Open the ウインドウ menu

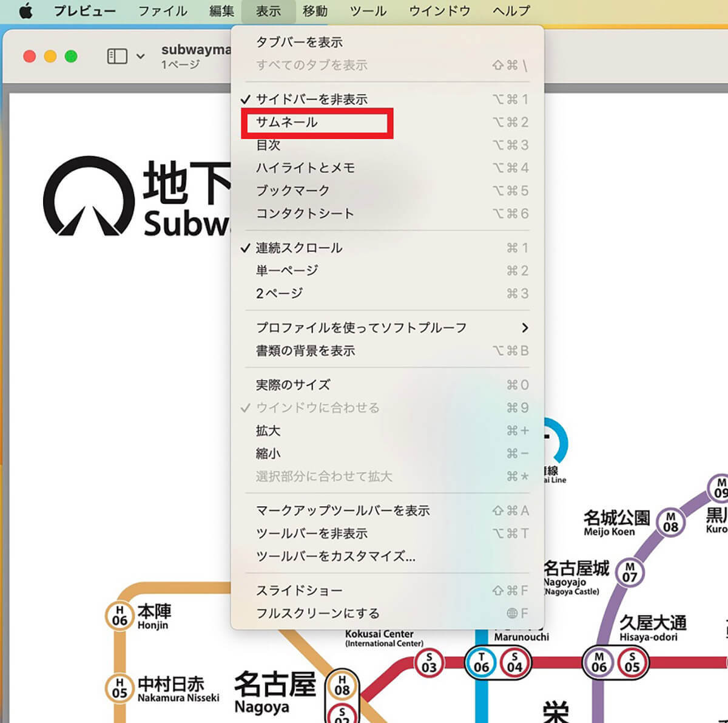click(439, 11)
